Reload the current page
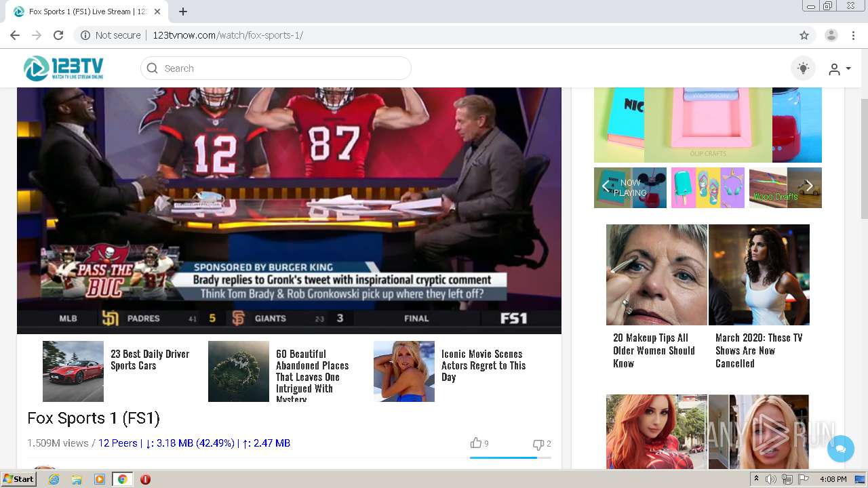This screenshot has width=868, height=488. pos(58,35)
